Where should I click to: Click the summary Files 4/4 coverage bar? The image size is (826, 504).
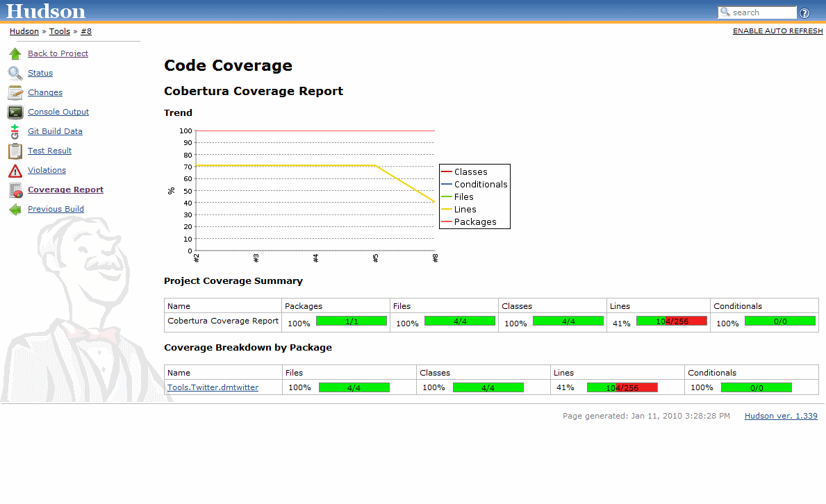click(x=460, y=321)
